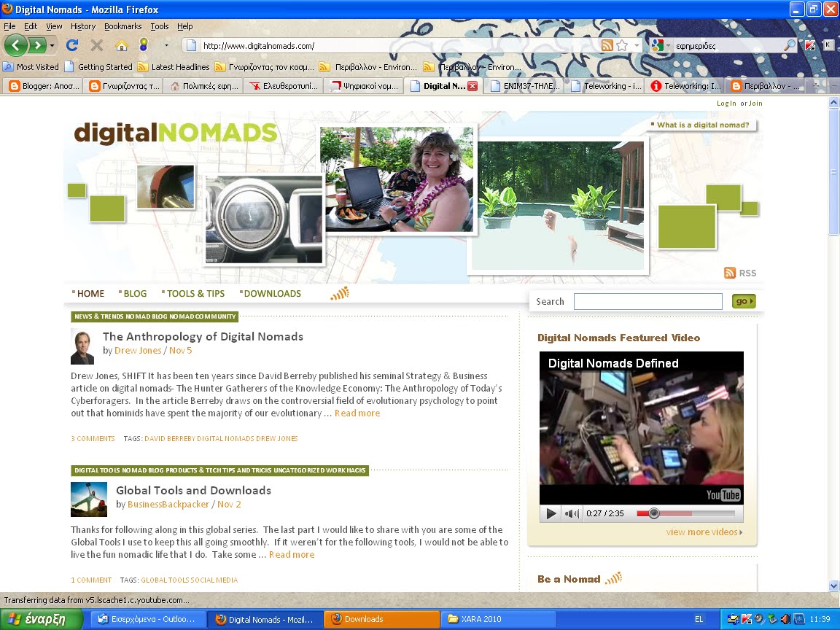Click the page scrollbar down arrow

[833, 586]
